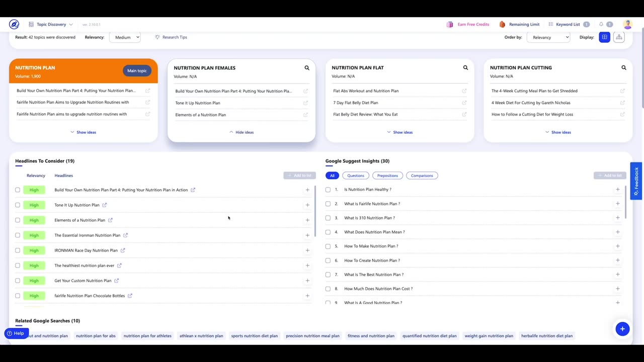Open the Order by Relevancy dropdown

pyautogui.click(x=548, y=37)
